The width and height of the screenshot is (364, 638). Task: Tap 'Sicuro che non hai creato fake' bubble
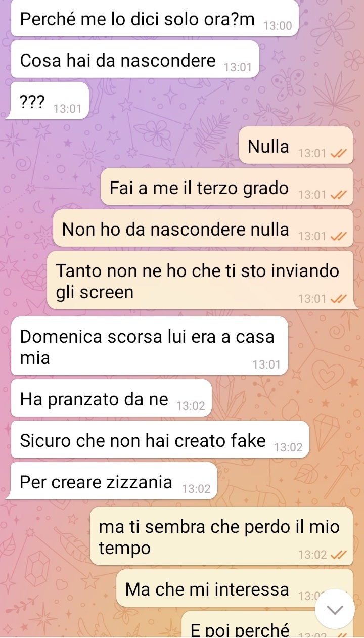pos(160,439)
